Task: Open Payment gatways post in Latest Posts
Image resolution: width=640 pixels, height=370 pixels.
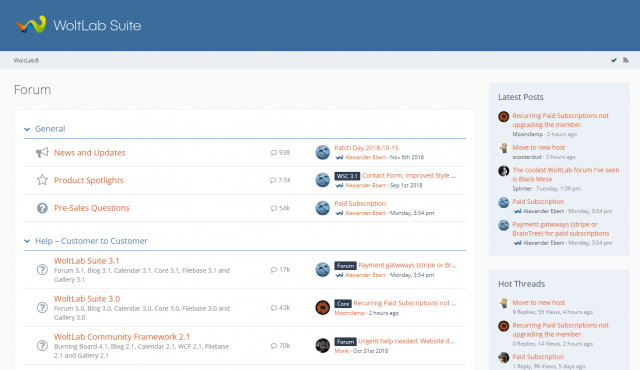Action: 561,229
